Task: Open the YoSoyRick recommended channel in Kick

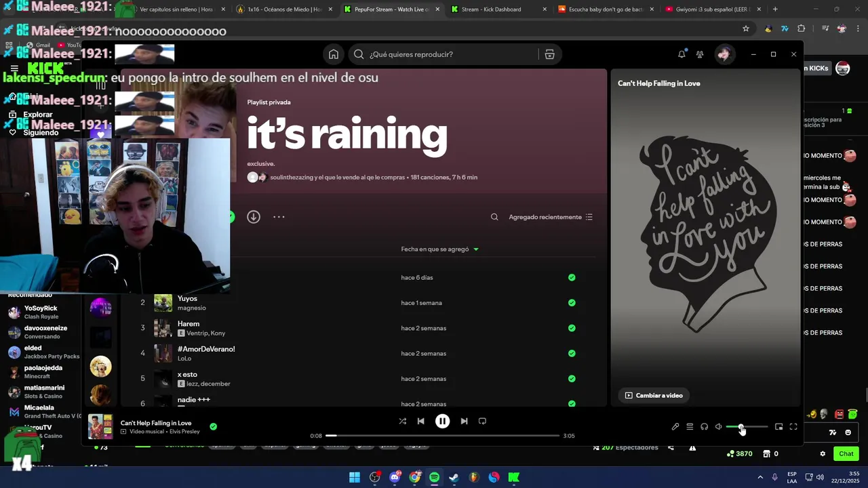Action: tap(41, 312)
